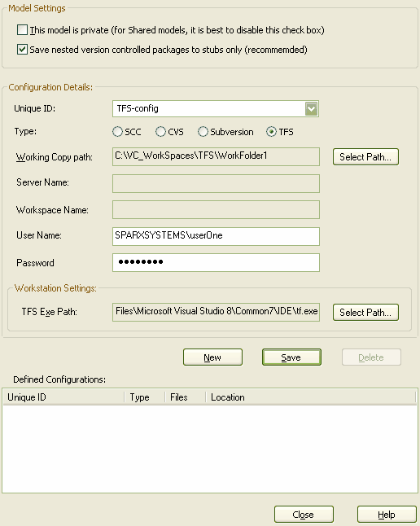This screenshot has height=526, width=420.
Task: Select the TFS type radio button
Action: [271, 132]
